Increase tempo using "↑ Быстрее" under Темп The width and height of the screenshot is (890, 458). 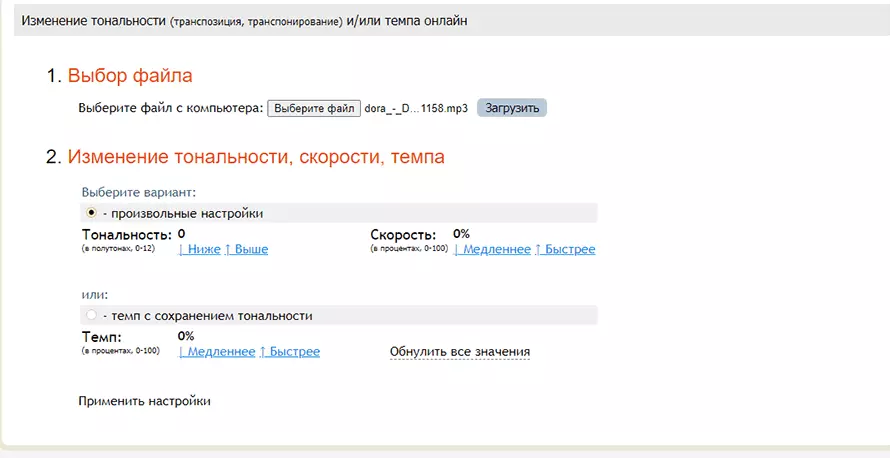click(x=290, y=352)
